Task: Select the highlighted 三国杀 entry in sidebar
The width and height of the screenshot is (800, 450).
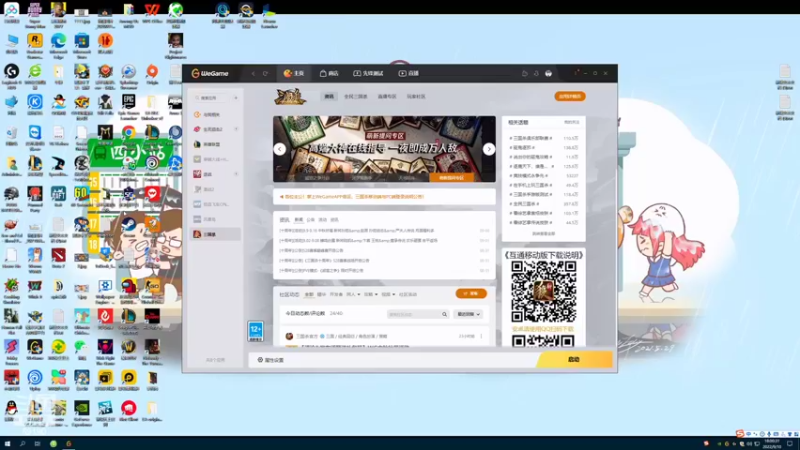Action: point(214,234)
